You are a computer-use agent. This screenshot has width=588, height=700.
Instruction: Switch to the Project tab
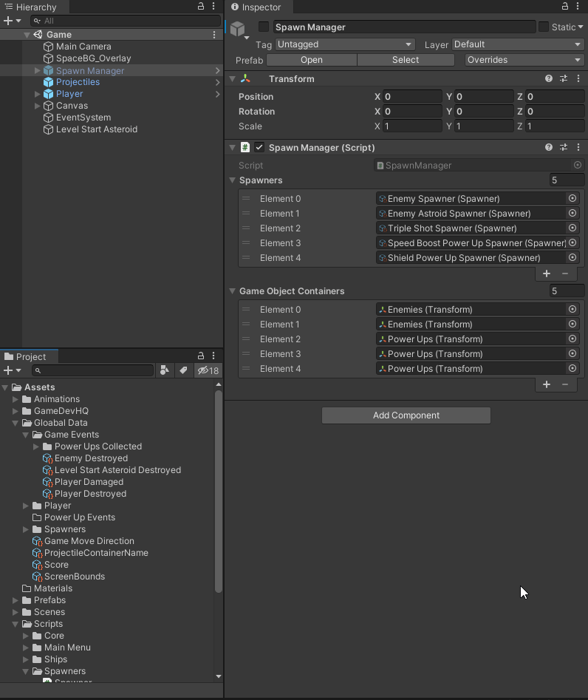point(30,357)
